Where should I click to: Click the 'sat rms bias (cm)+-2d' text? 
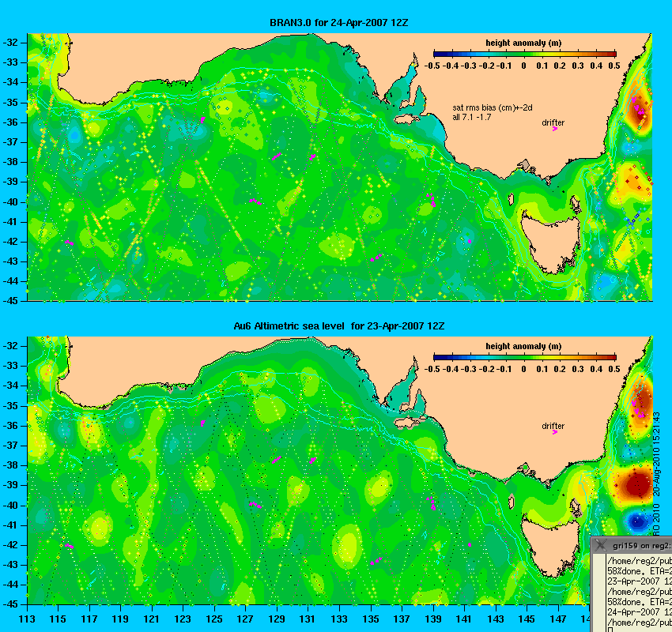[493, 108]
